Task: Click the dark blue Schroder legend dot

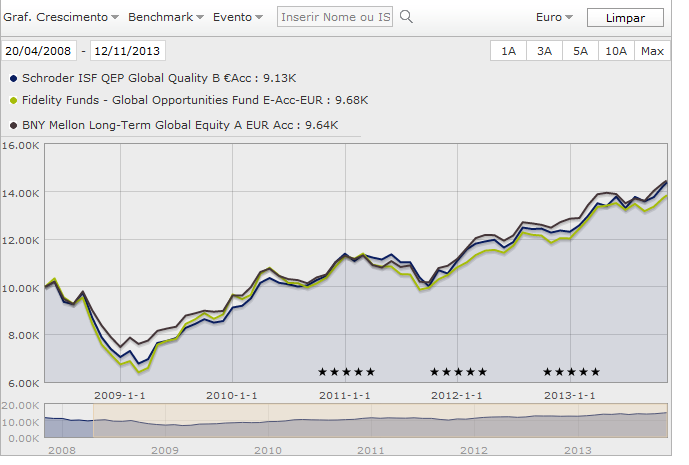Action: [13, 79]
